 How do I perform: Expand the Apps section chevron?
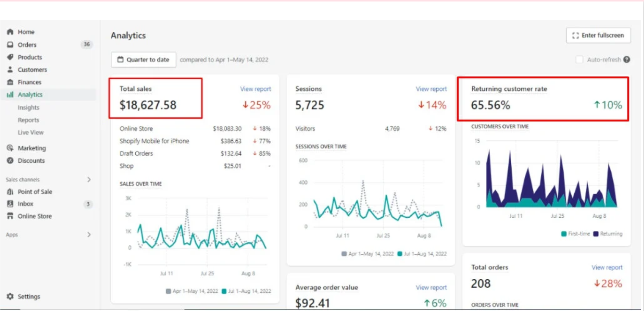click(x=89, y=234)
